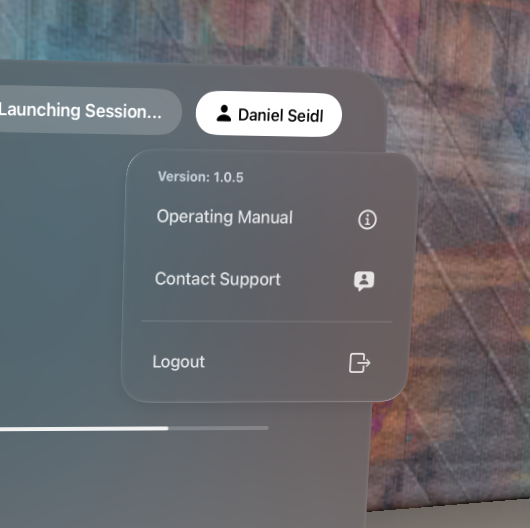
Task: Click the person icon in the profile button
Action: point(223,113)
